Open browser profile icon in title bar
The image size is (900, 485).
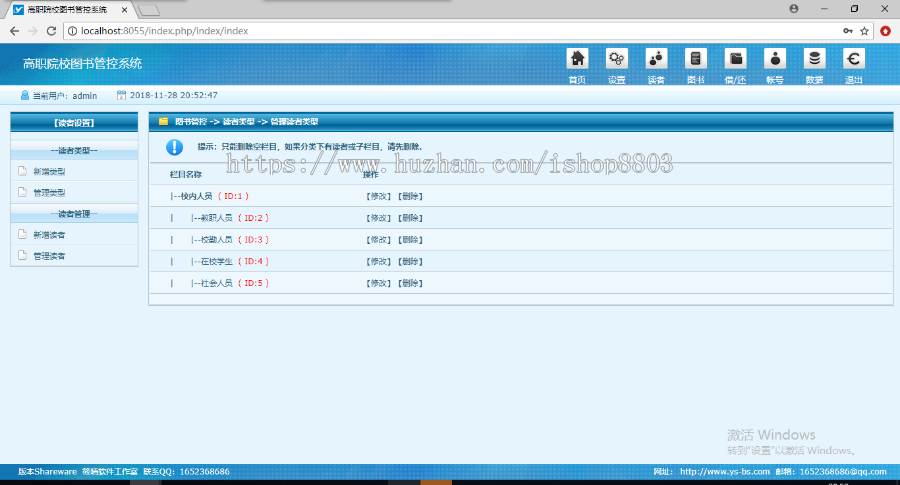pos(794,9)
